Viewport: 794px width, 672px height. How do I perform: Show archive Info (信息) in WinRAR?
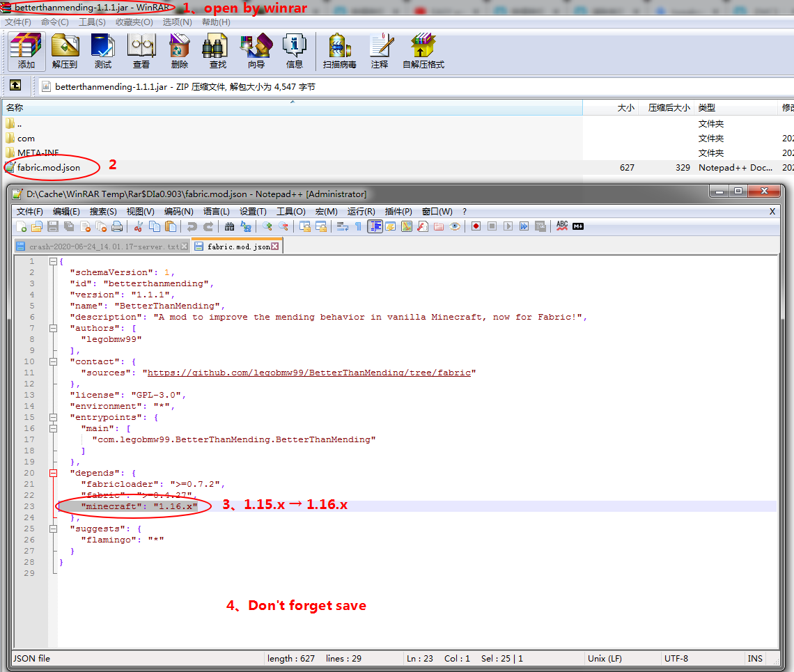294,51
